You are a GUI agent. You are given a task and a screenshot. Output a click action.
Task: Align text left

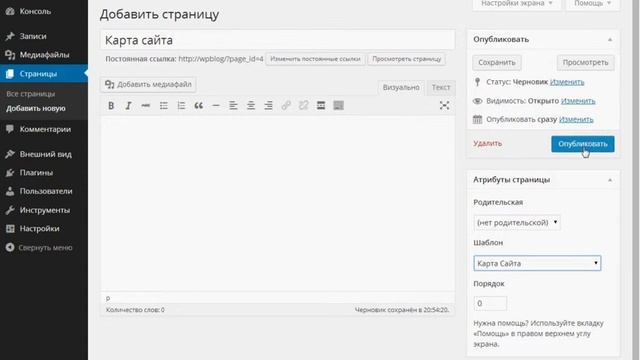click(x=233, y=106)
